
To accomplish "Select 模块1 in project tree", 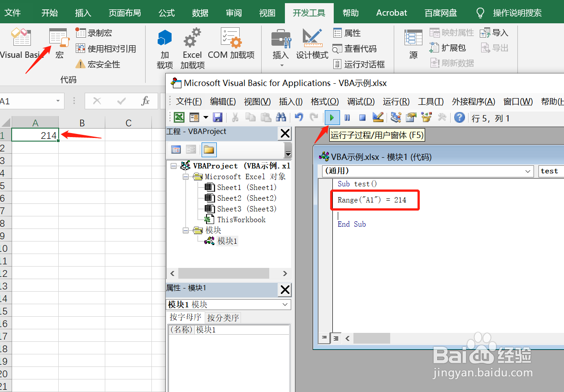I will click(227, 241).
